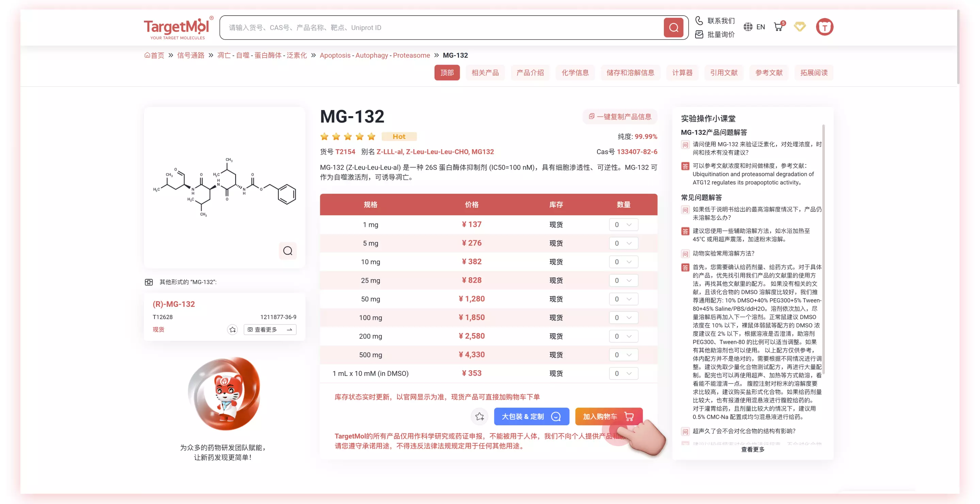980x504 pixels.
Task: Toggle favorite star next to 大包装 button
Action: pyautogui.click(x=479, y=416)
